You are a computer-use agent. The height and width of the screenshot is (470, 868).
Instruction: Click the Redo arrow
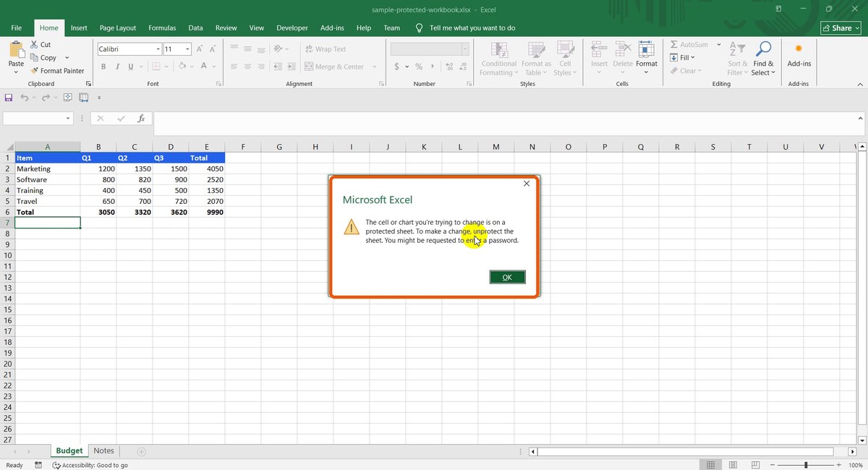pyautogui.click(x=46, y=98)
